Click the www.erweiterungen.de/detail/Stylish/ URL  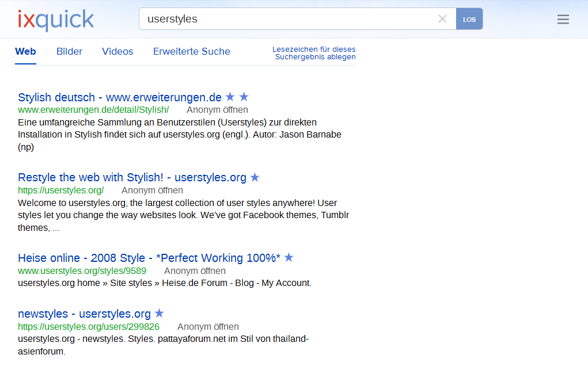(93, 110)
